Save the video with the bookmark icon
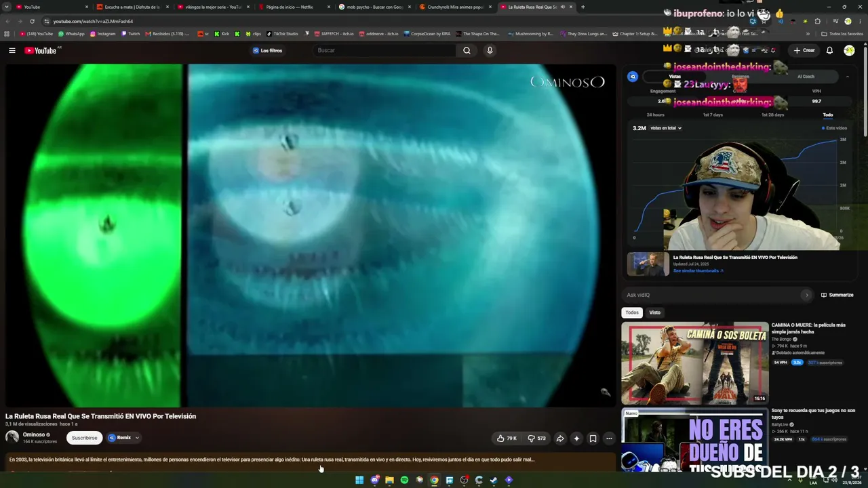Viewport: 868px width, 488px height. [x=593, y=439]
